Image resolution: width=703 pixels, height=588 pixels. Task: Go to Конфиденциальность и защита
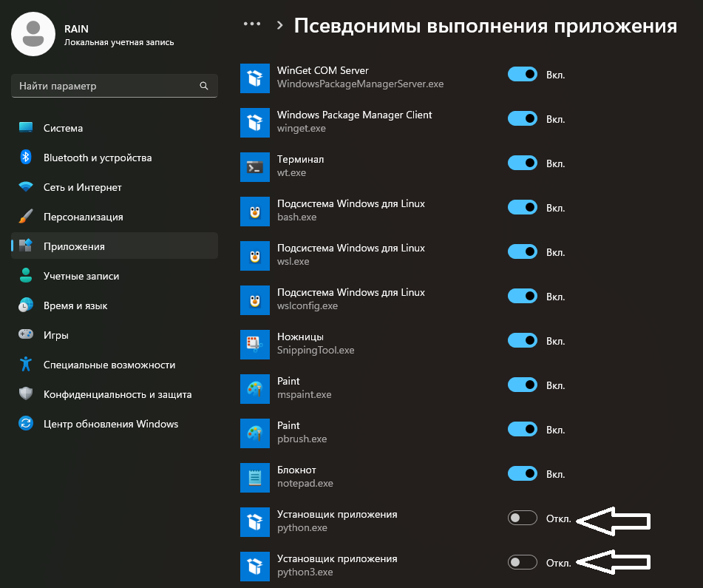click(x=115, y=394)
